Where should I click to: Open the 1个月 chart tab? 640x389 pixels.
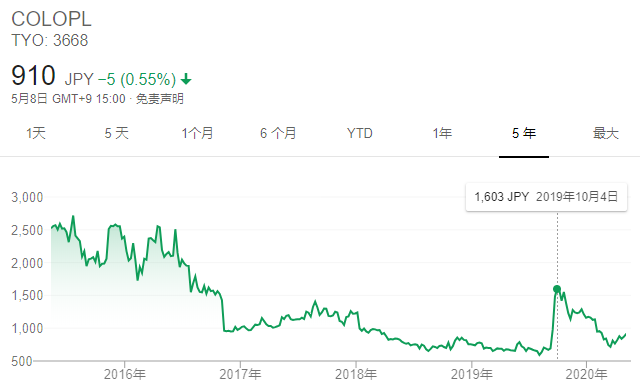click(198, 133)
